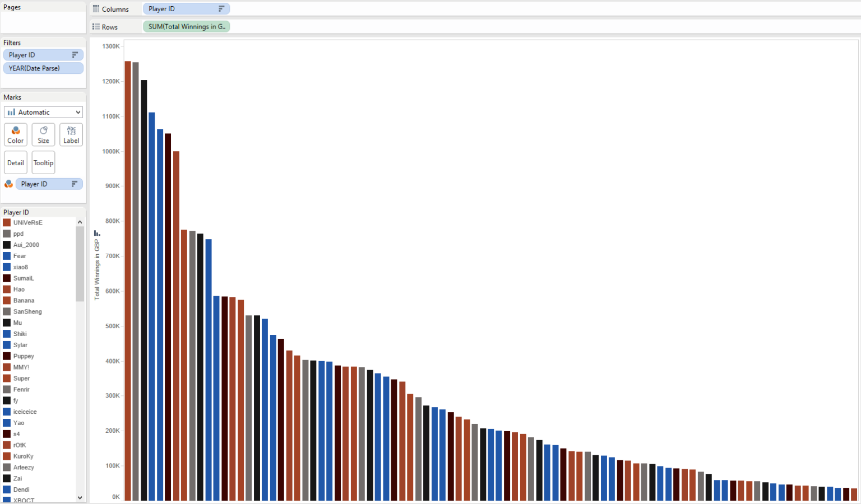Select UNiVeRsE color swatch in legend
The width and height of the screenshot is (861, 504).
click(x=7, y=222)
